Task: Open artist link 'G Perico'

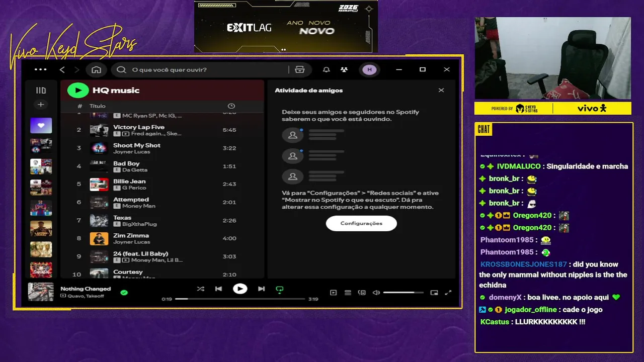Action: tap(134, 188)
